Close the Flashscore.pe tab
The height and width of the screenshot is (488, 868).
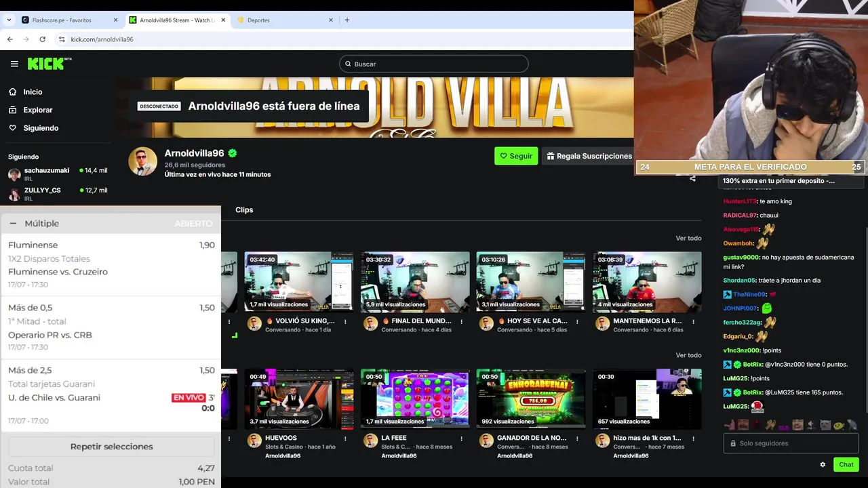tap(115, 20)
